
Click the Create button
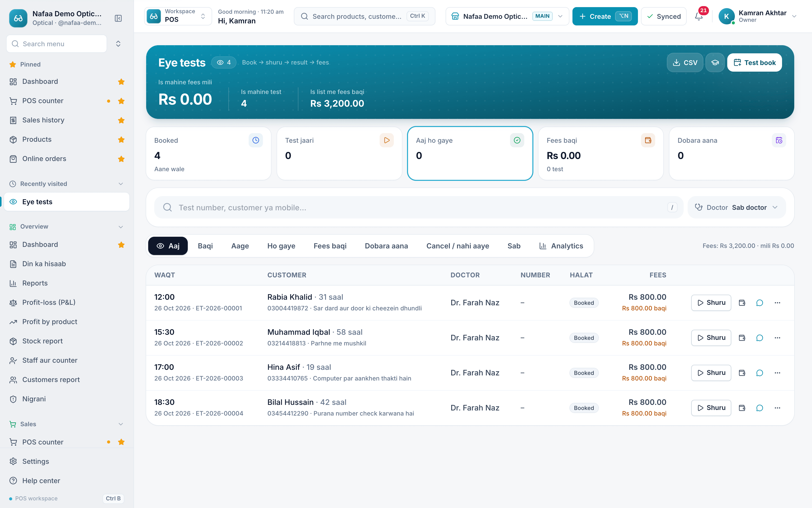605,16
